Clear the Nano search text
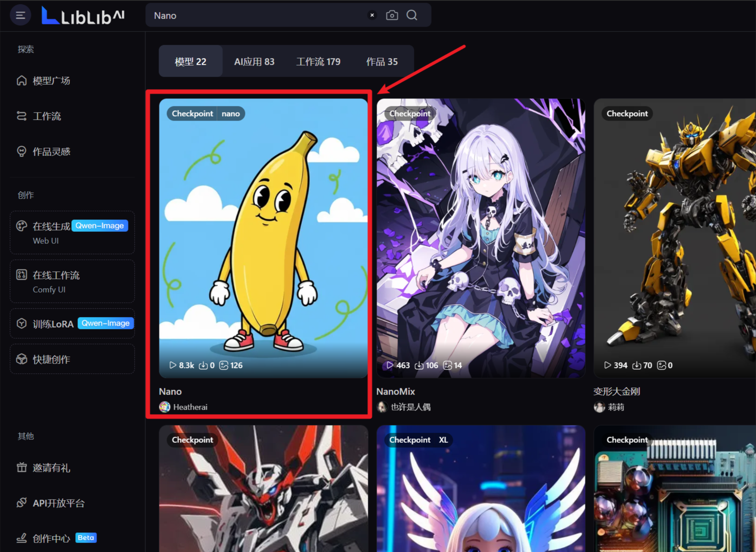The image size is (756, 552). pos(372,15)
